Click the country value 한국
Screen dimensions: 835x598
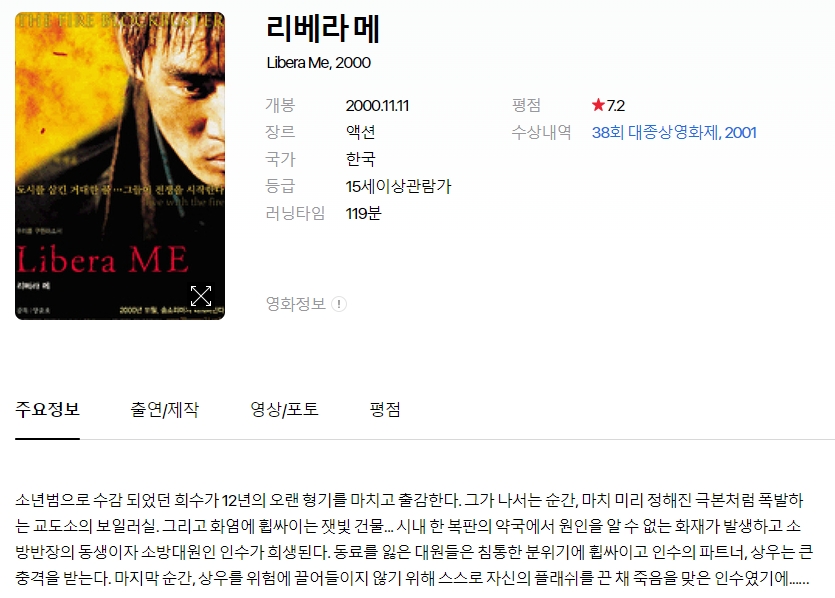361,159
